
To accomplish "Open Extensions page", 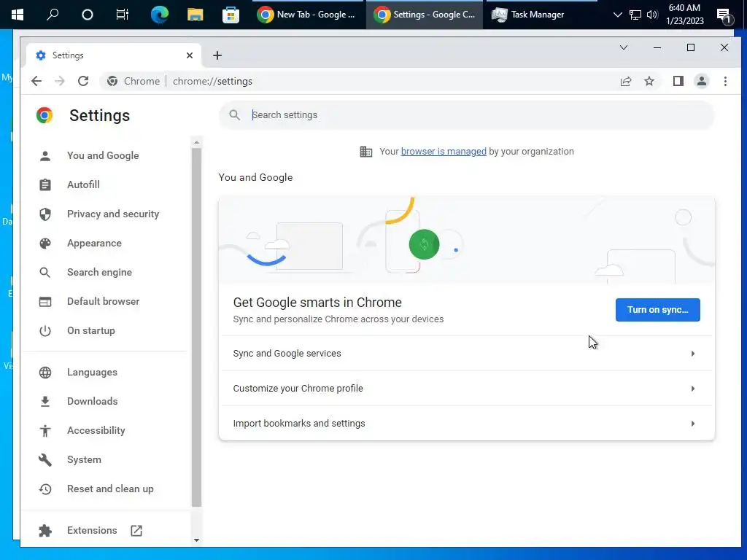I will (92, 531).
